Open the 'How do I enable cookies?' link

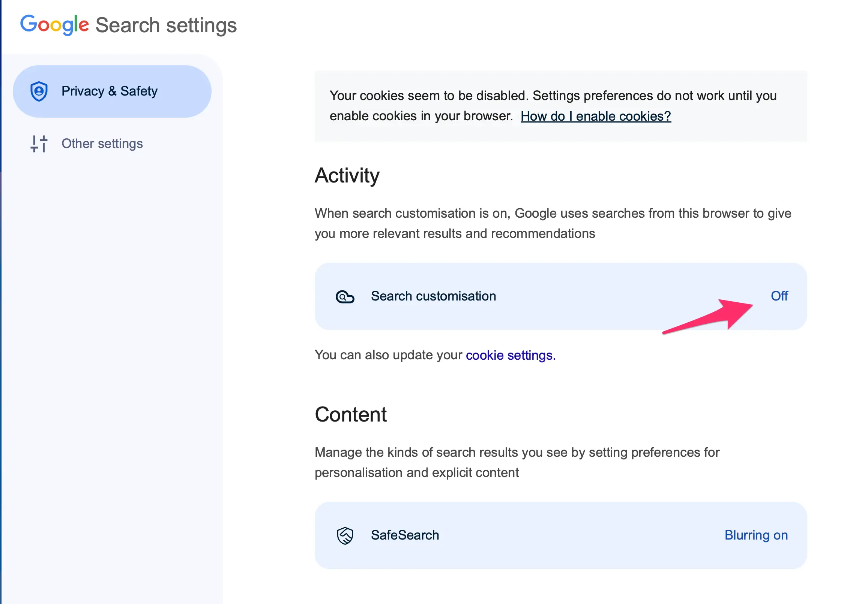(x=595, y=116)
